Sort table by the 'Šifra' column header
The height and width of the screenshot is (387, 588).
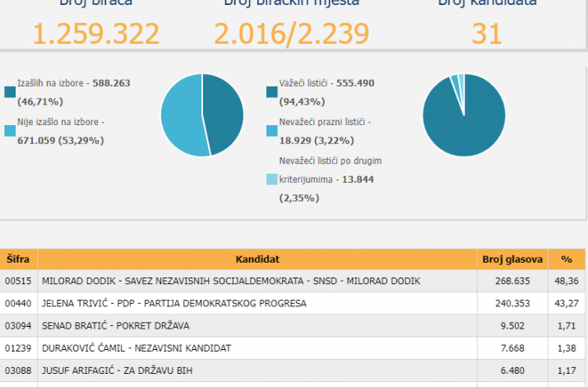[x=19, y=259]
